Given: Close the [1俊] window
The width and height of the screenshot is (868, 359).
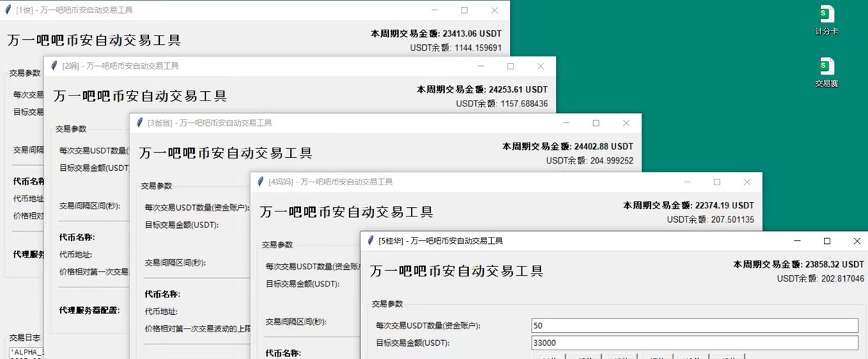Looking at the screenshot, I should pyautogui.click(x=495, y=10).
